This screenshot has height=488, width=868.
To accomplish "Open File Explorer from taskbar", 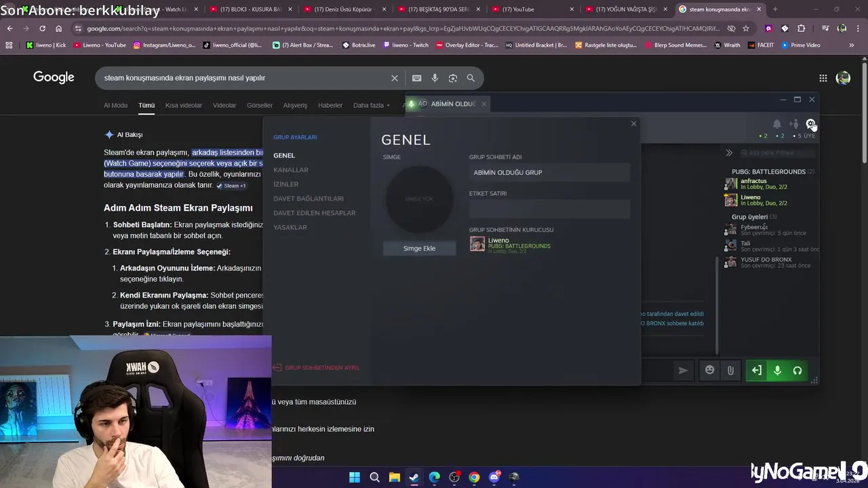I will (x=395, y=477).
